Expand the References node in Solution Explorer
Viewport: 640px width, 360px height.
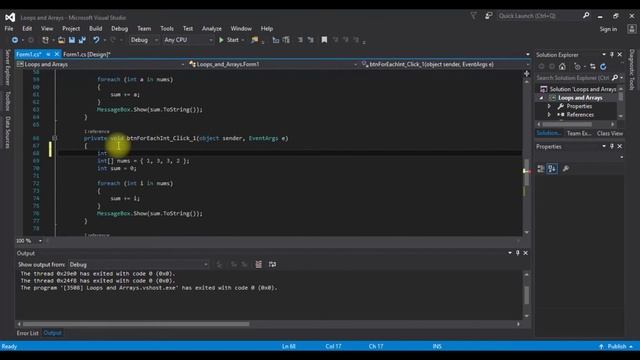pos(549,115)
